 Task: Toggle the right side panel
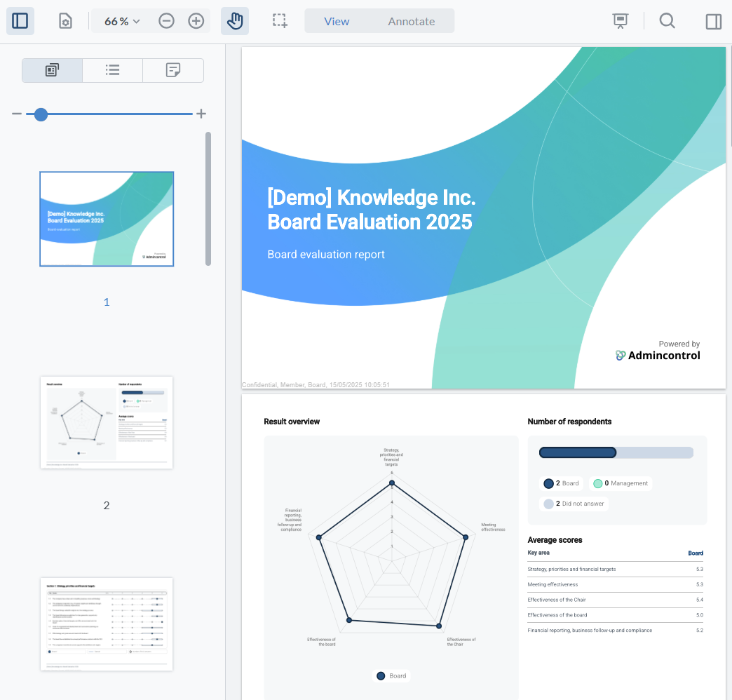pos(713,21)
